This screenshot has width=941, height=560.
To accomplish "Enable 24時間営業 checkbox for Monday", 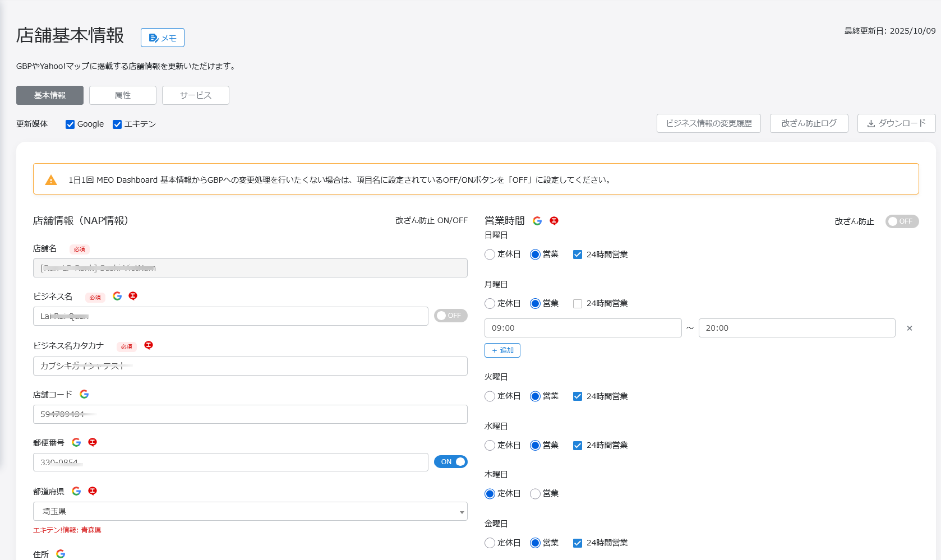I will point(578,304).
